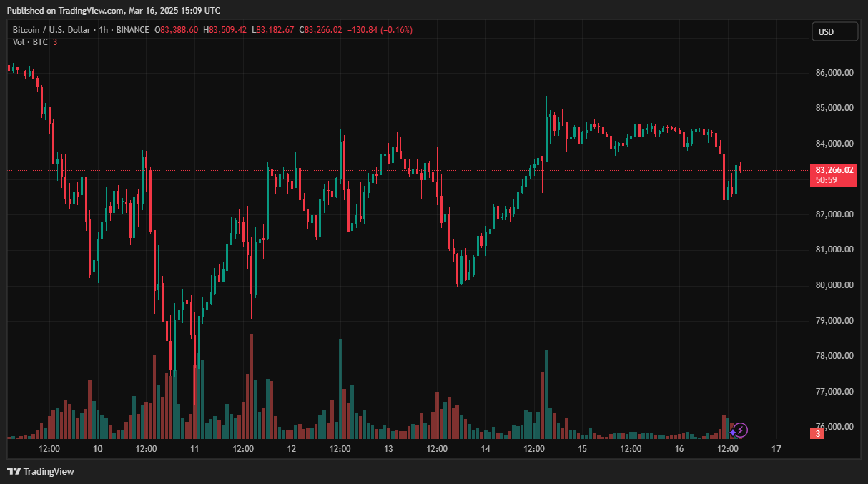Click the date label 17 on time axis
Screen dimensions: 868x484
(776, 449)
